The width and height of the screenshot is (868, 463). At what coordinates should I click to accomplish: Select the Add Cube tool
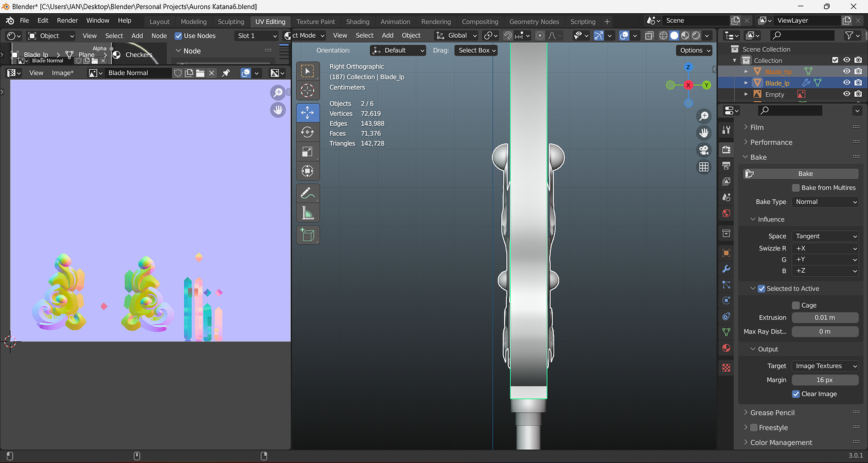pyautogui.click(x=308, y=235)
